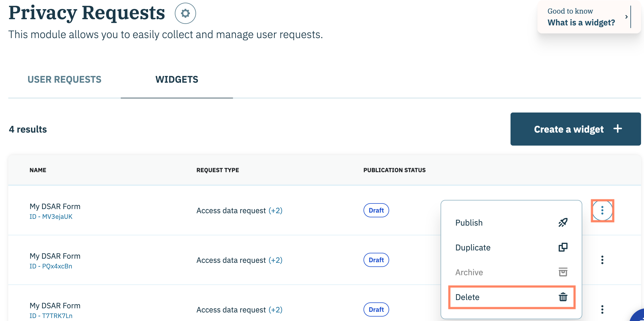Click widget ID MV3ejaUK link

(x=51, y=216)
